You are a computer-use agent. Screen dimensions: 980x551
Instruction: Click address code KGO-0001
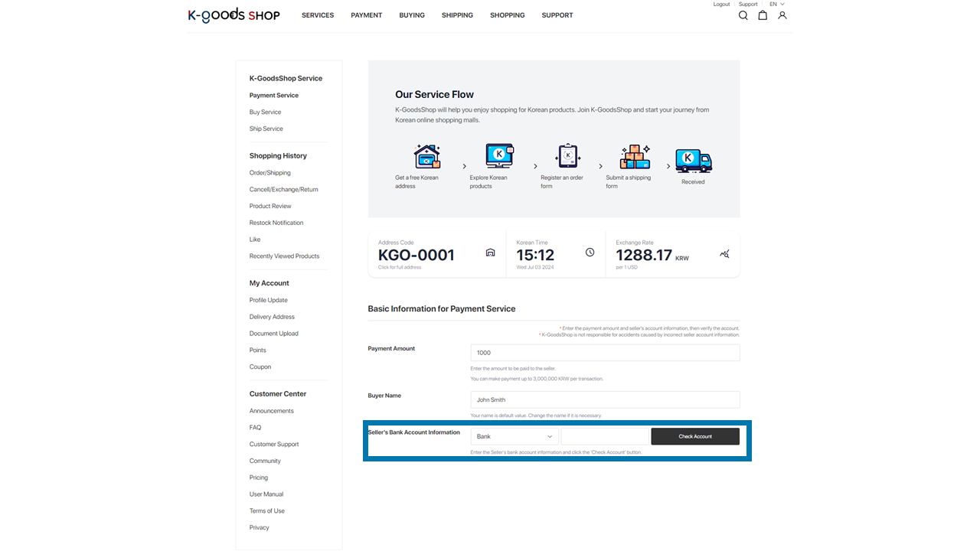click(416, 256)
